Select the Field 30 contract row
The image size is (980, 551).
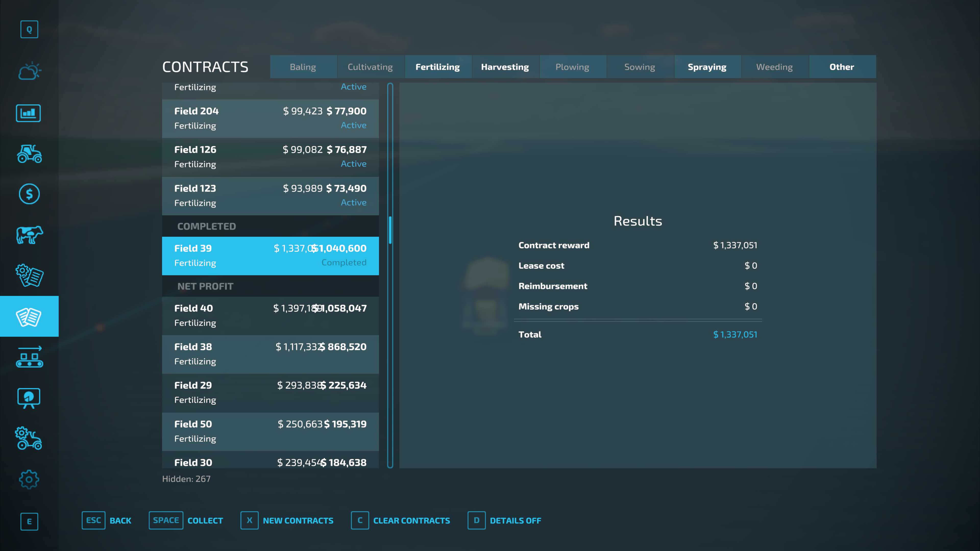tap(271, 460)
